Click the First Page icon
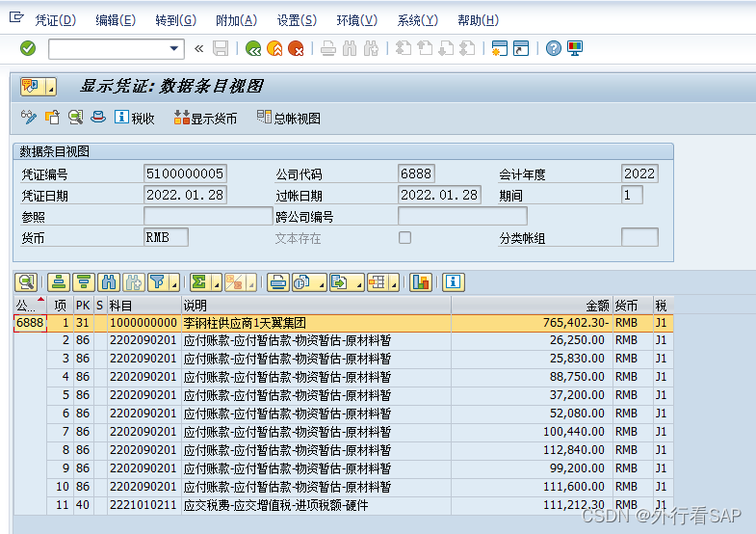 pos(404,48)
